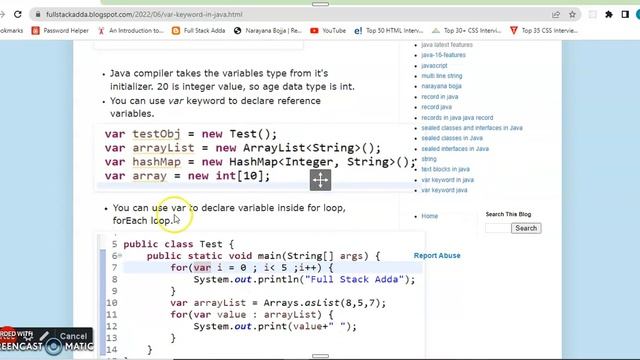Click Cancel in Screencast-O-Matic overlay
The height and width of the screenshot is (360, 640).
click(x=73, y=336)
